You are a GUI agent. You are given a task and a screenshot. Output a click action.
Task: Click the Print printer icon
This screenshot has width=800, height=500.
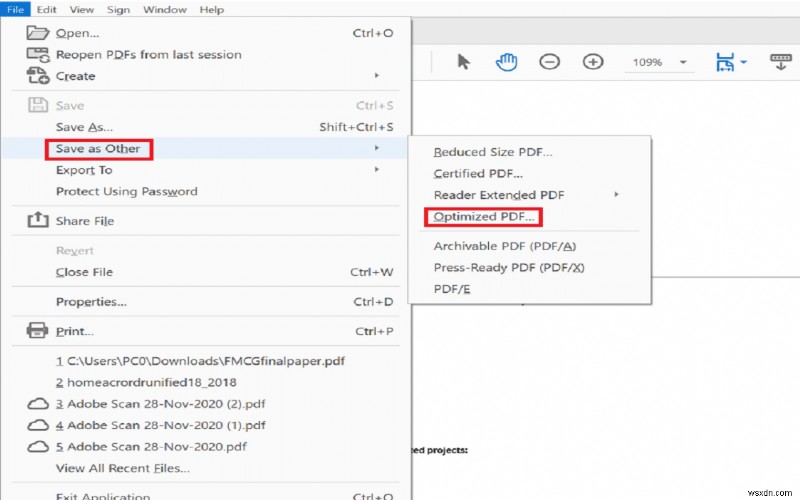[x=37, y=331]
